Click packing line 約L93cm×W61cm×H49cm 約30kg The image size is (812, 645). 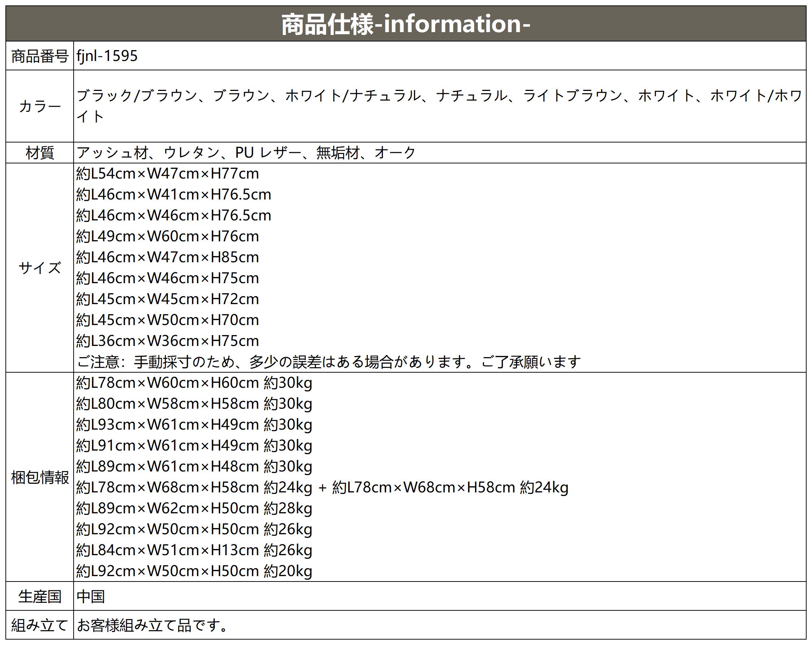pos(194,425)
